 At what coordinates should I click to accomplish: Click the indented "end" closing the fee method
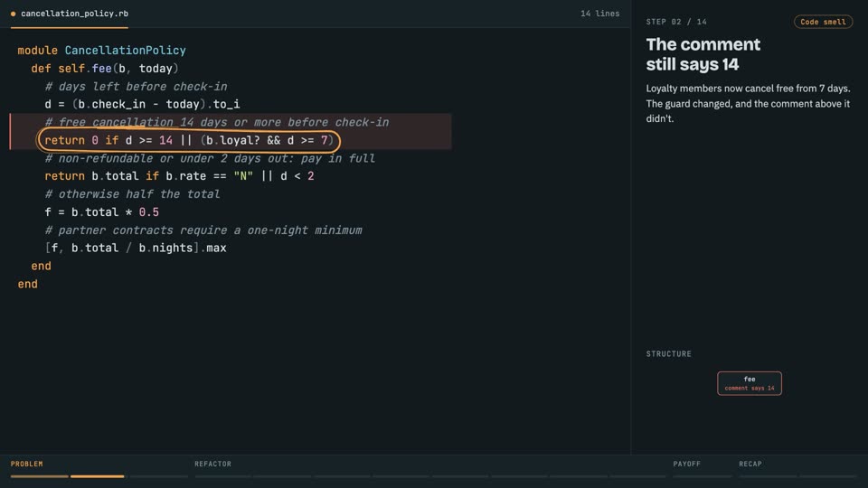point(41,266)
